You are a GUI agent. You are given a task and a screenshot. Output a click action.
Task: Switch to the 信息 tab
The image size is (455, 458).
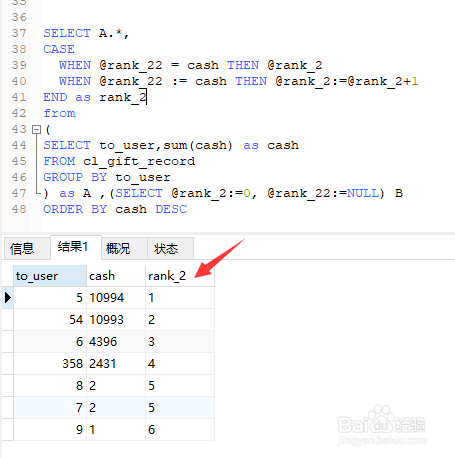tap(26, 249)
